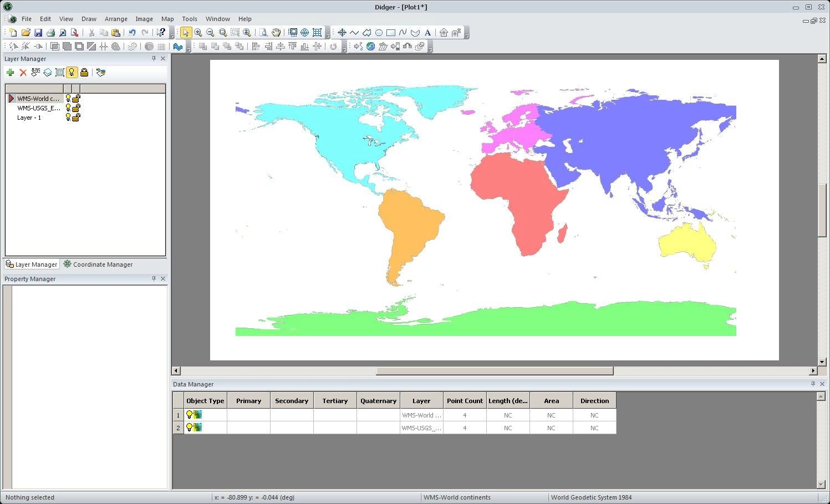Toggle visibility bulb for Layer - 1
The width and height of the screenshot is (830, 504).
pos(68,117)
